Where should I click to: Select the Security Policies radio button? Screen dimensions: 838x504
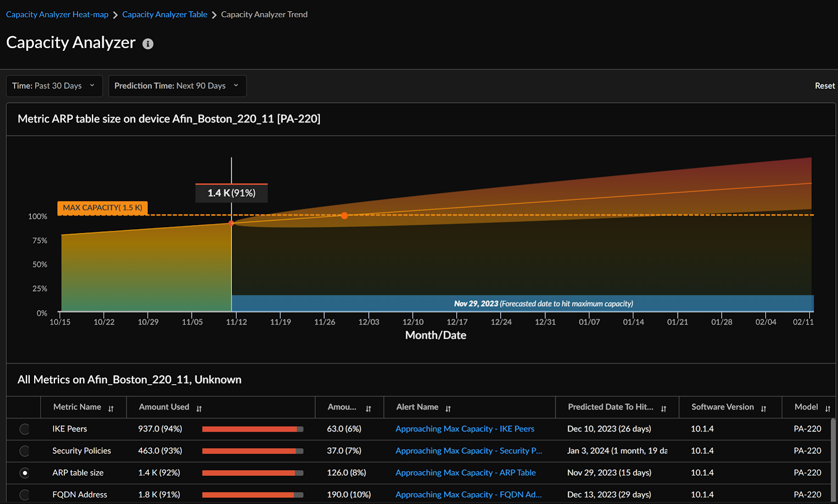coord(25,451)
